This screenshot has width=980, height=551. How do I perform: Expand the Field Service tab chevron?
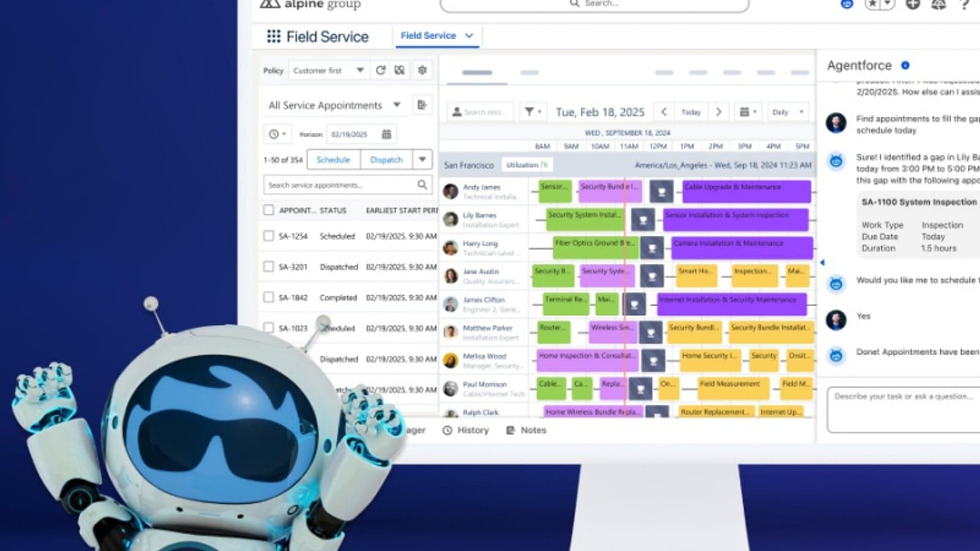469,36
